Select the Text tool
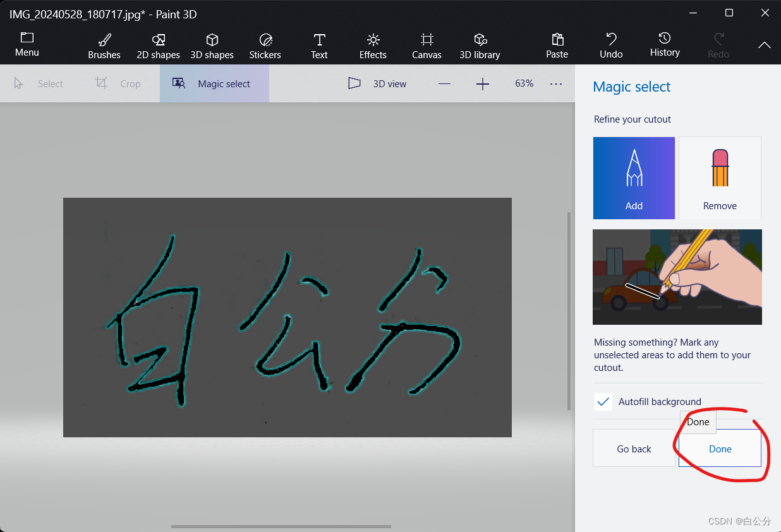Screen dimensions: 781x532 pos(319,44)
